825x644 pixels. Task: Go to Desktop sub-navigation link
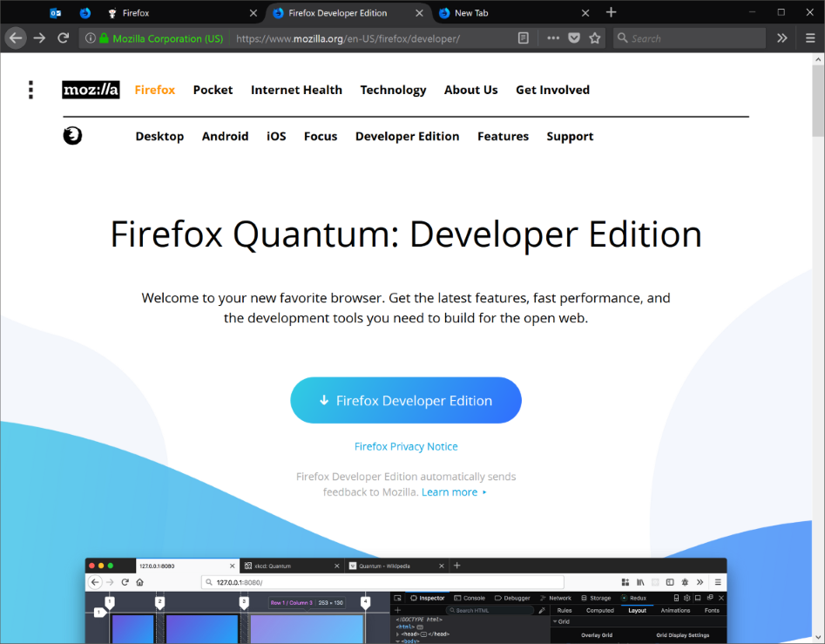coord(159,136)
